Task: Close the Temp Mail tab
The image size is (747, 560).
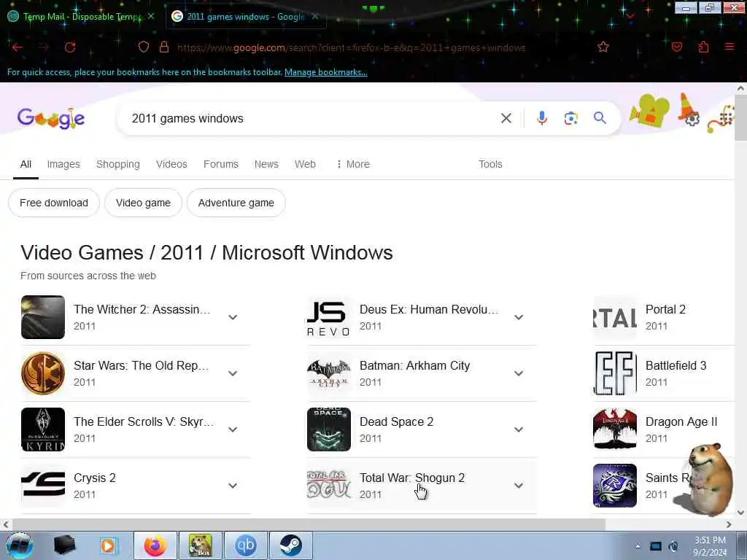Action: pyautogui.click(x=151, y=16)
